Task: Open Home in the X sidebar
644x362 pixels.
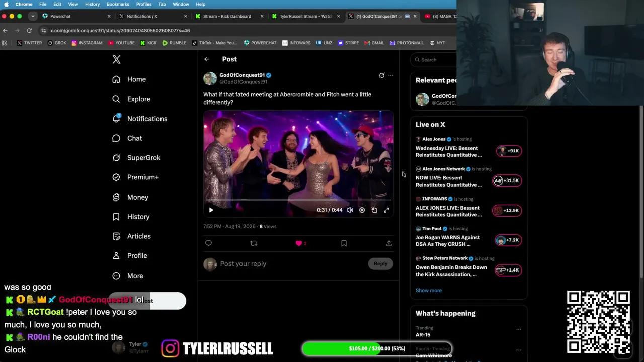Action: pyautogui.click(x=129, y=79)
